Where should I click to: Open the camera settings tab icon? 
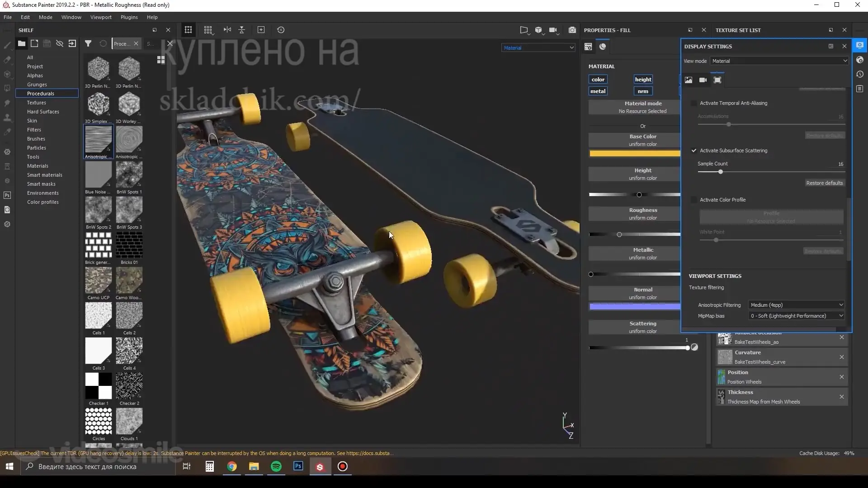703,80
